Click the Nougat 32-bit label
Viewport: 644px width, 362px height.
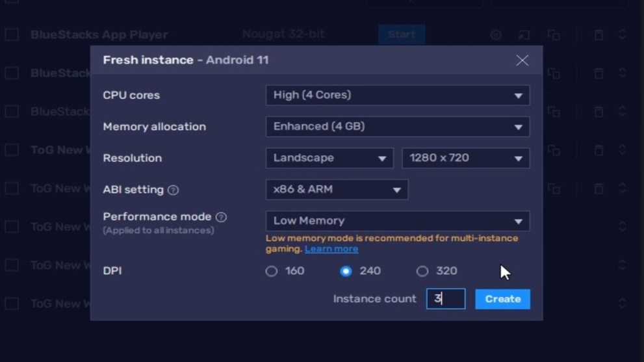click(x=283, y=34)
